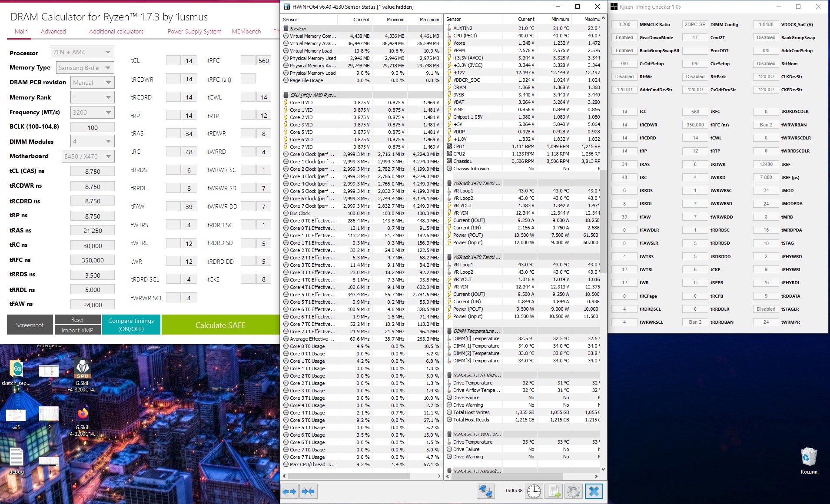Image resolution: width=830 pixels, height=504 pixels.
Task: Open the MEMbench tab
Action: coord(246,31)
